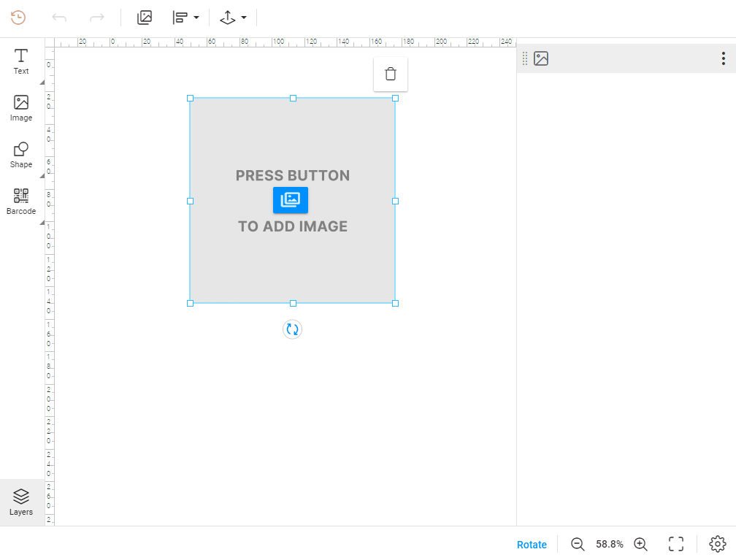Screen dimensions: 736x560
Task: Click the redo arrow
Action: (x=96, y=18)
